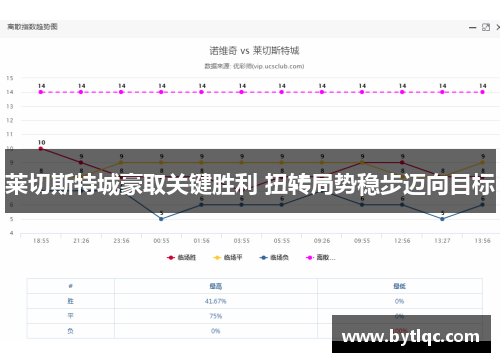Click the data source subtitle with vip.ucsclub.com
The image size is (500, 362).
(x=254, y=66)
